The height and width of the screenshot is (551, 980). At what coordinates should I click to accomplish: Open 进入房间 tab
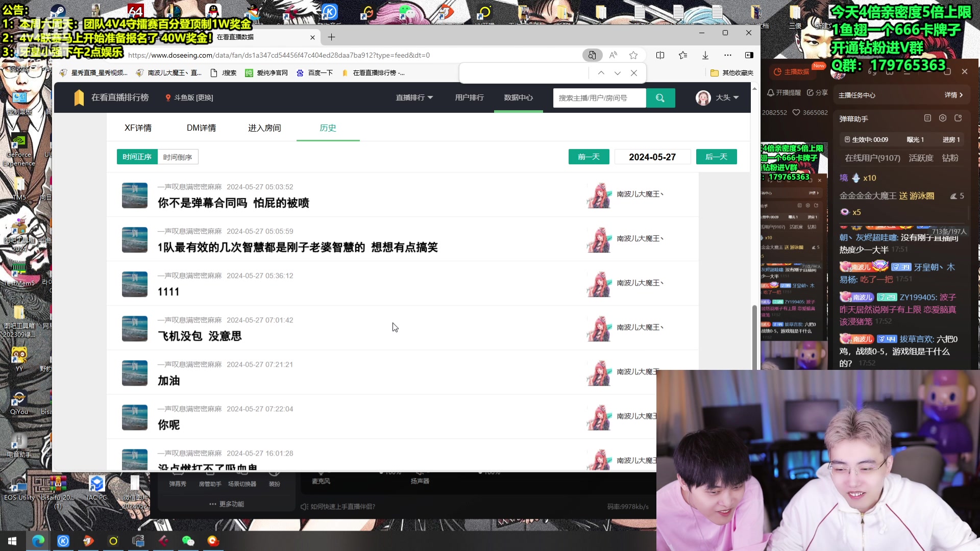(264, 128)
